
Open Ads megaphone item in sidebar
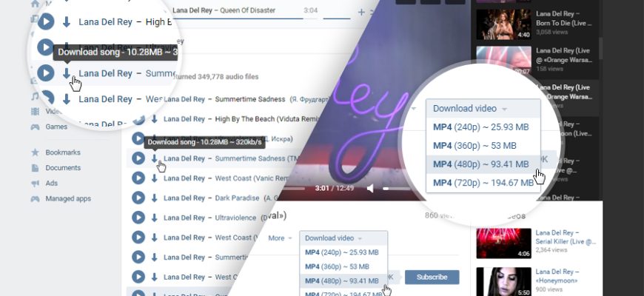click(44, 183)
